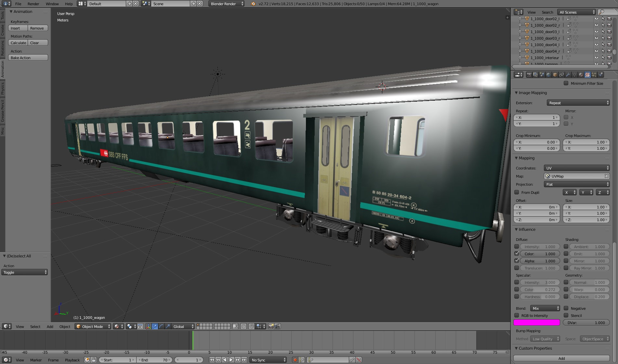This screenshot has width=618, height=364.
Task: Enable the Minimum Filter Size checkbox
Action: tap(566, 83)
